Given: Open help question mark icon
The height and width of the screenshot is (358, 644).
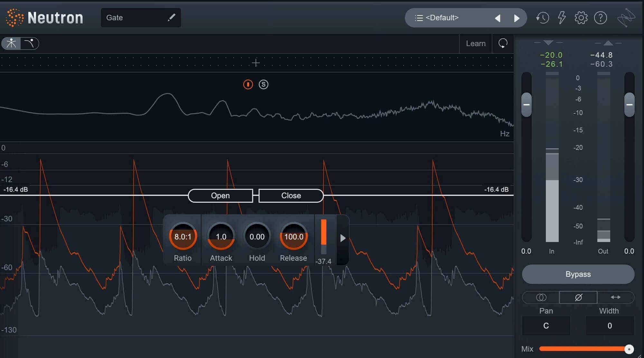Looking at the screenshot, I should click(x=601, y=18).
